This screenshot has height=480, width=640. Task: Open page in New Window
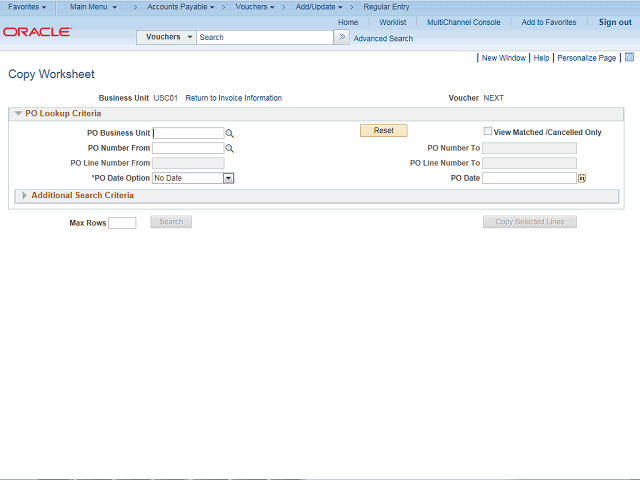pos(504,58)
